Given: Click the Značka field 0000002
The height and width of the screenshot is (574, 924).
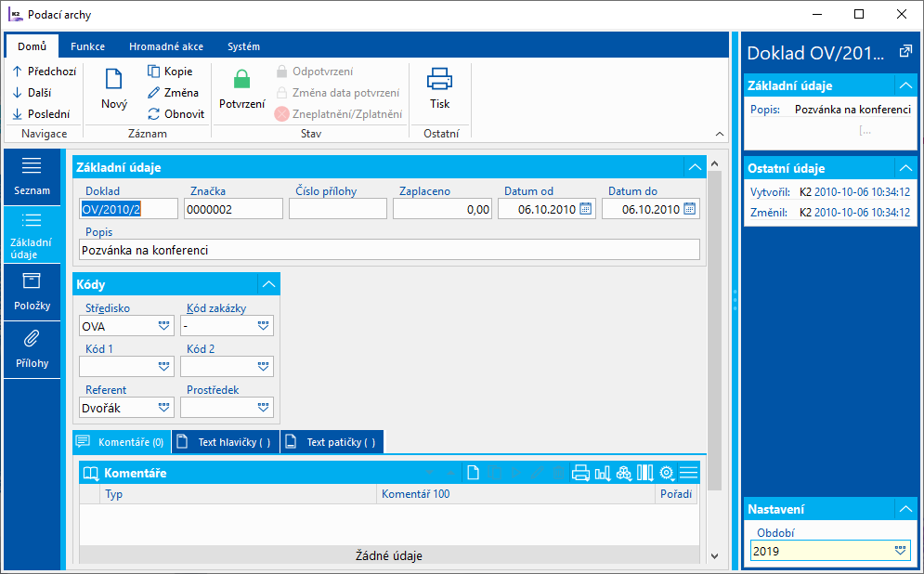Looking at the screenshot, I should (233, 209).
